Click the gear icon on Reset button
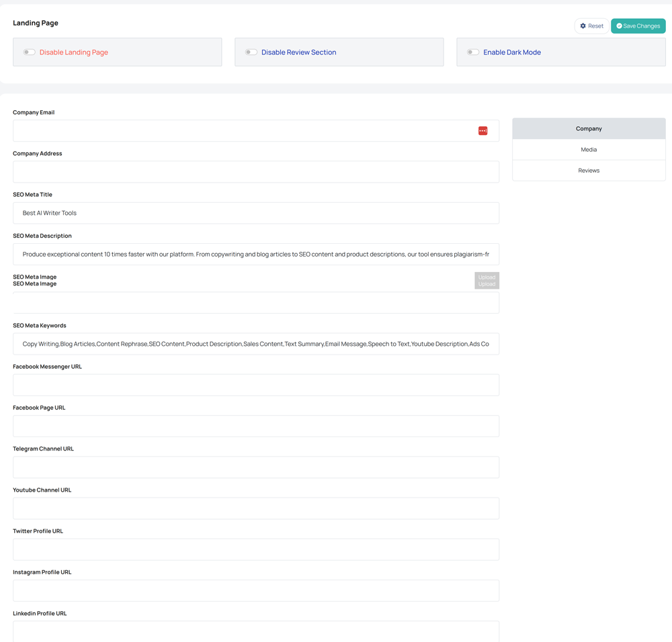Viewport: 672px width, 642px height. coord(583,26)
